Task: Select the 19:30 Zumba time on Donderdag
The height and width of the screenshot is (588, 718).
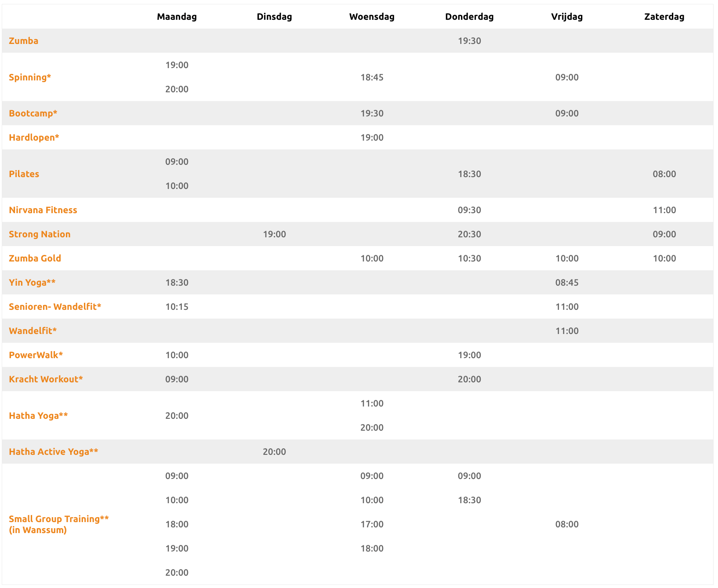Action: [469, 41]
